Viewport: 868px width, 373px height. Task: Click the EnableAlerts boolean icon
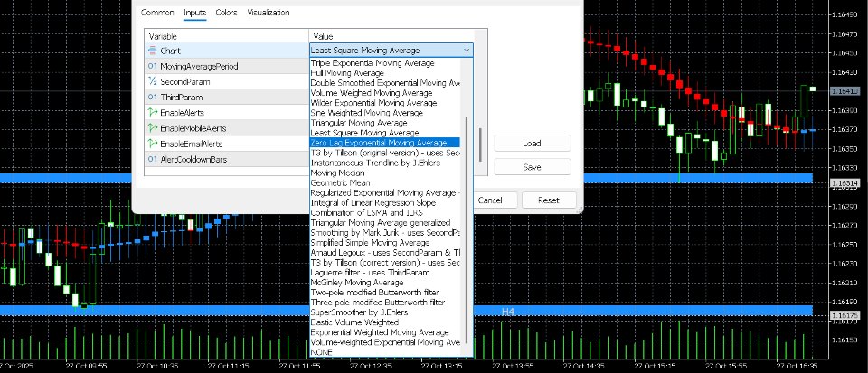click(153, 113)
